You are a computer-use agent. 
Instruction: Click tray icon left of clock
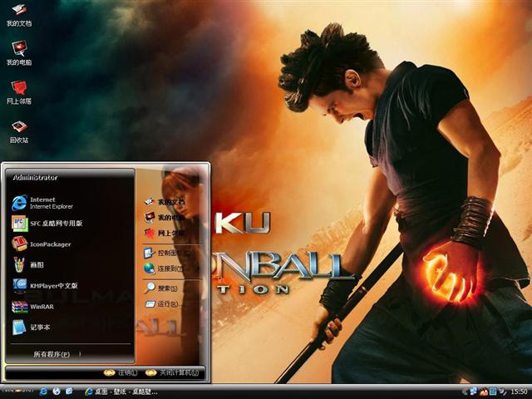pos(502,392)
